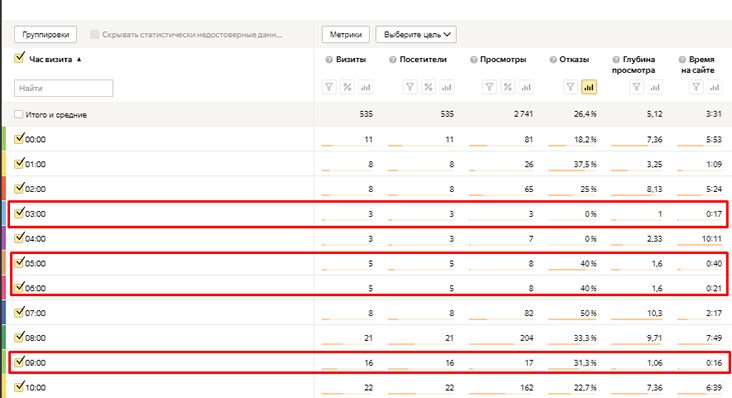Screen dimensions: 732x398
Task: Open the Метрики button
Action: click(345, 35)
